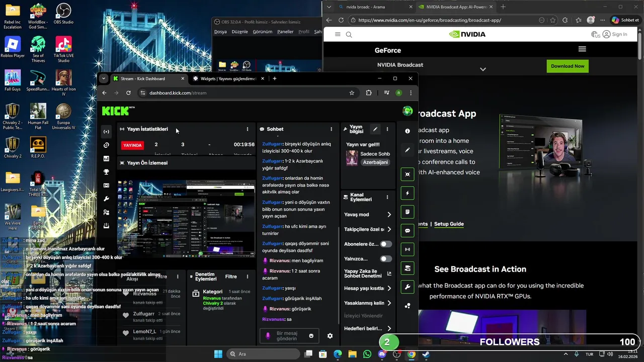Open TikTok LIVE Studio desktop shortcut
Screen dimensions: 644x362
point(63,49)
